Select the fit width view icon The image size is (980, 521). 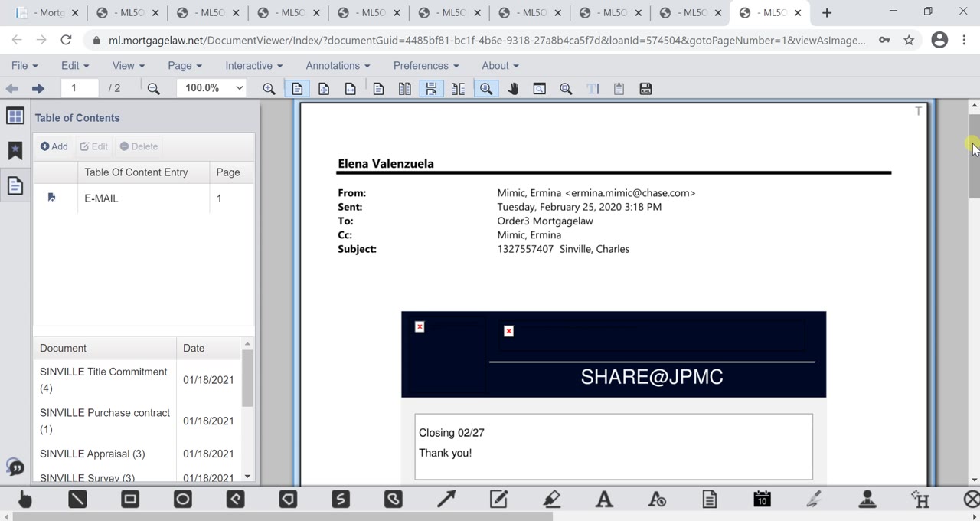tap(350, 89)
